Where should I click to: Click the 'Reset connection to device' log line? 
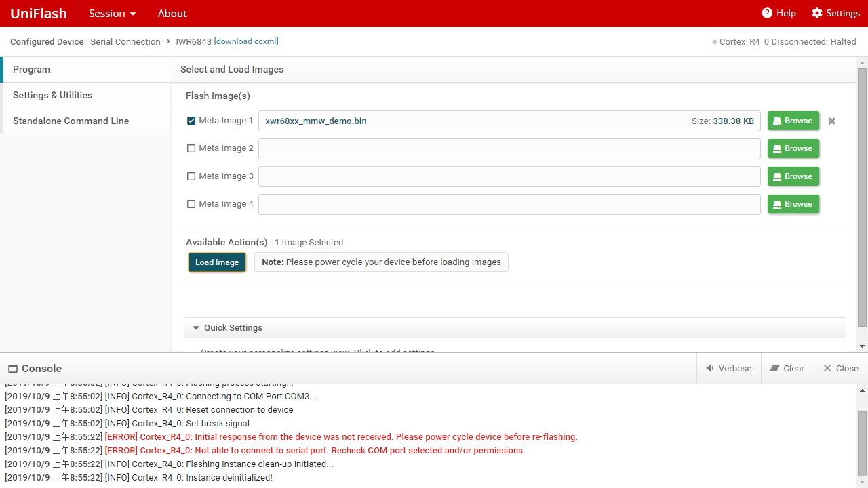[149, 410]
